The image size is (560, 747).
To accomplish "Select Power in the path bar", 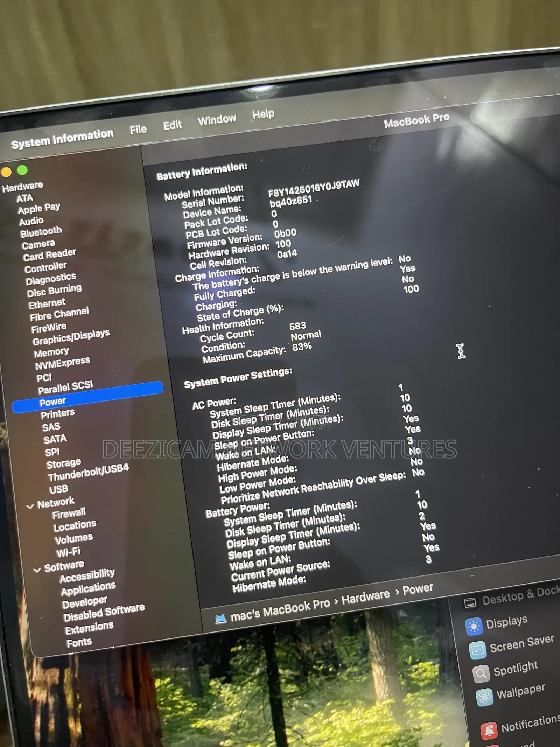I will (418, 588).
